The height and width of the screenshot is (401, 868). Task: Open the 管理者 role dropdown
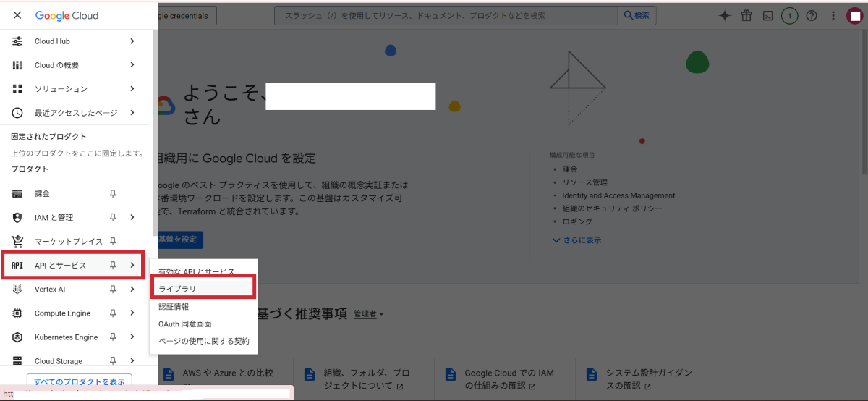click(368, 314)
